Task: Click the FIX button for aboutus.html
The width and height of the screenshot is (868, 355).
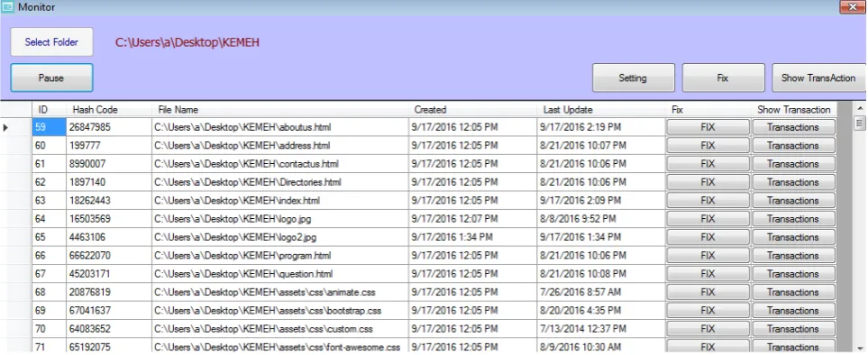Action: (x=708, y=127)
